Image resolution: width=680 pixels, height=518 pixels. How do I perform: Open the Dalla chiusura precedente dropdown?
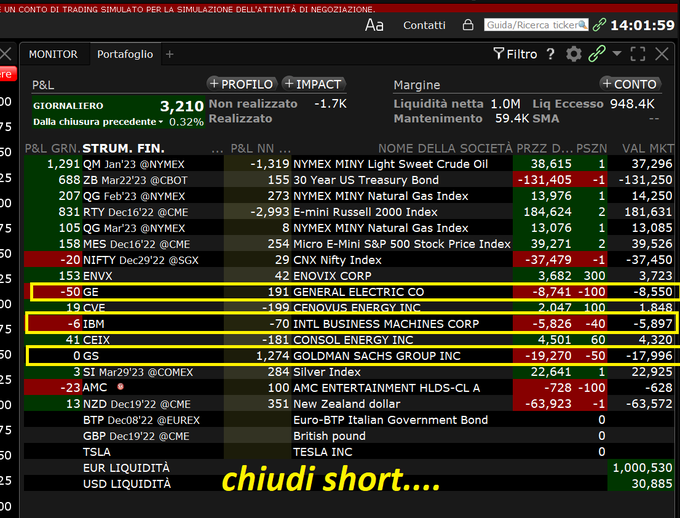tap(98, 122)
